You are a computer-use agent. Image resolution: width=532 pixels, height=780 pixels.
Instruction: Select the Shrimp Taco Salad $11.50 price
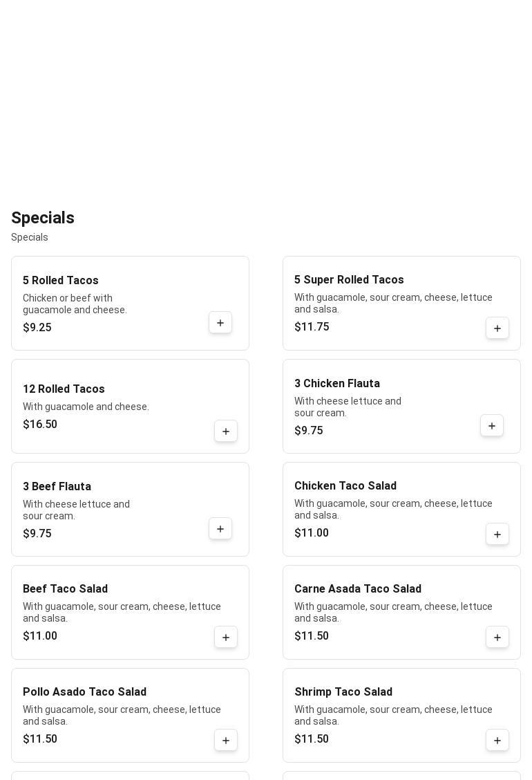pos(312,739)
